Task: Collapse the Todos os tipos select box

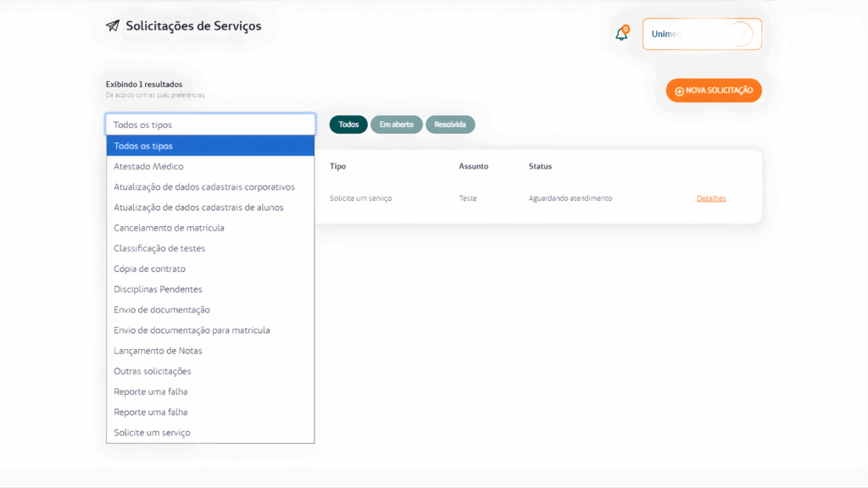Action: [x=210, y=125]
